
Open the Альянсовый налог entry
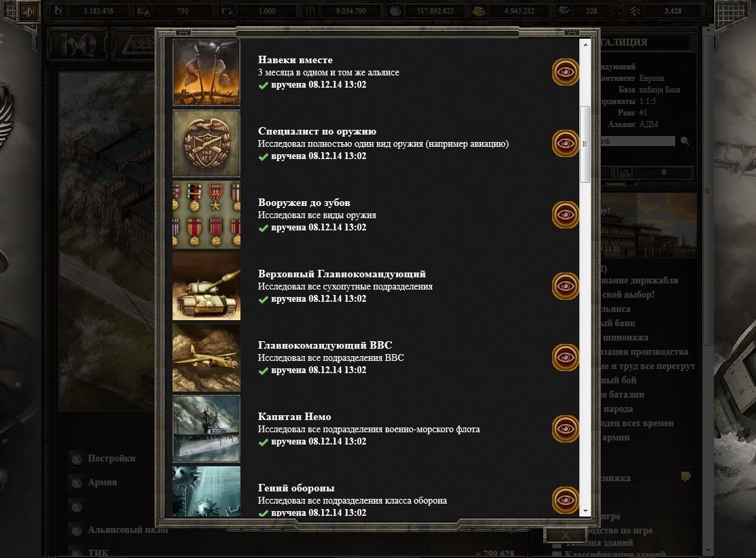coord(128,529)
